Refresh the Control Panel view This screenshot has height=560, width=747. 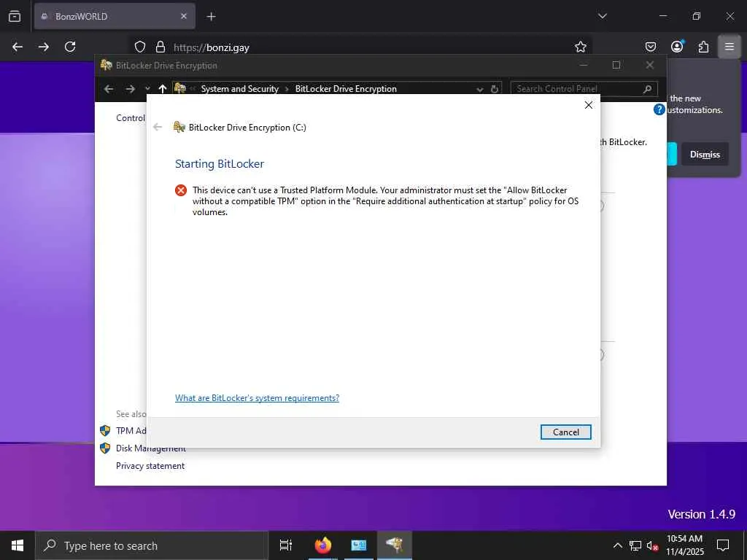pos(495,89)
